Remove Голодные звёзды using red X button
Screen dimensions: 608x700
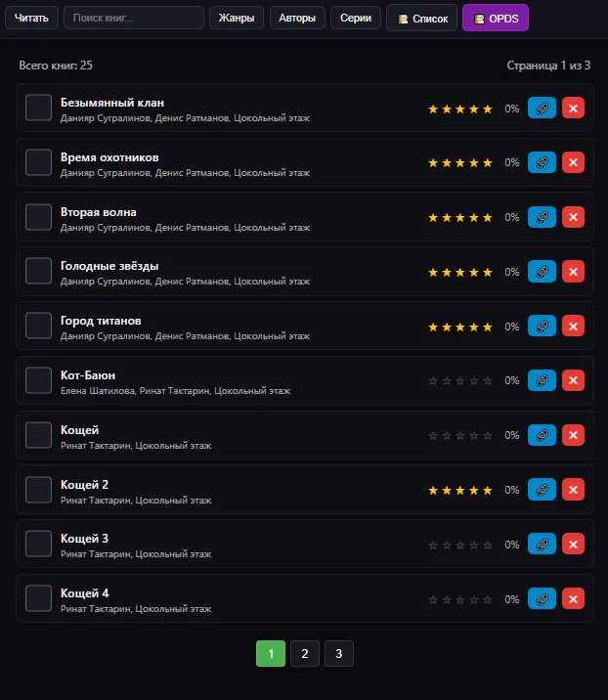click(x=573, y=272)
